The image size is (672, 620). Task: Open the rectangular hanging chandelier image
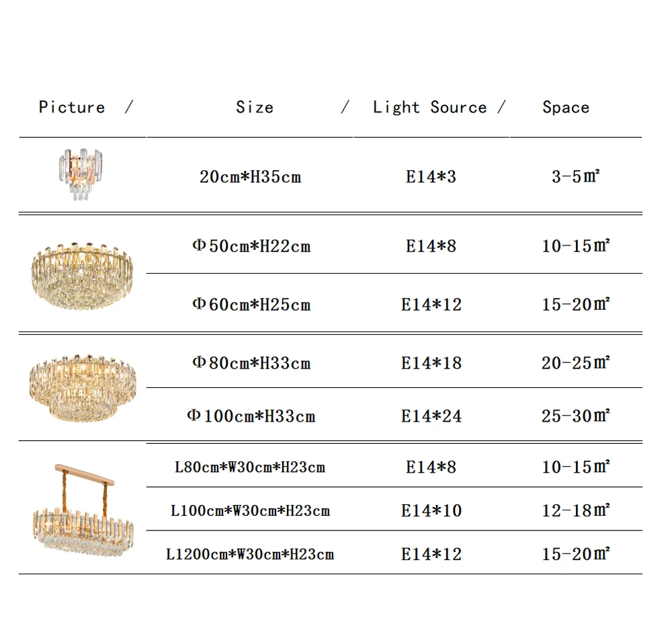[x=83, y=510]
